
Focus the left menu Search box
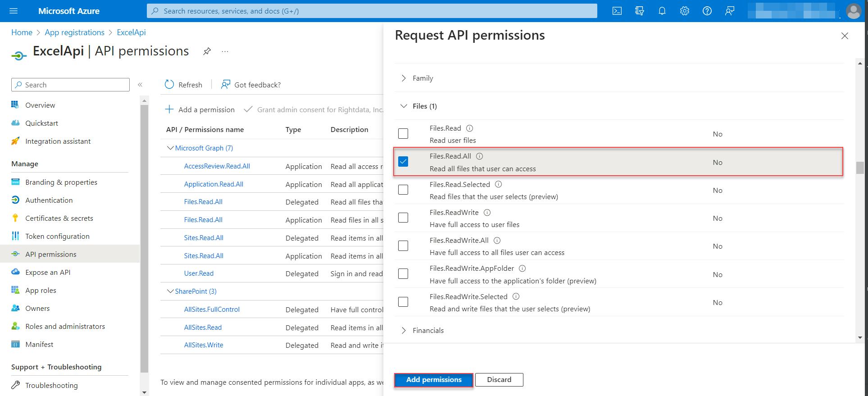70,85
